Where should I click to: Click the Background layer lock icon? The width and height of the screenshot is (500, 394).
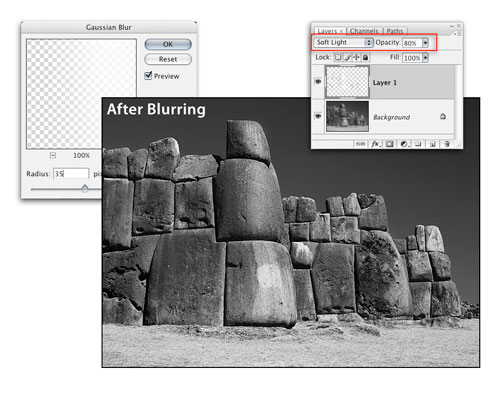point(443,116)
